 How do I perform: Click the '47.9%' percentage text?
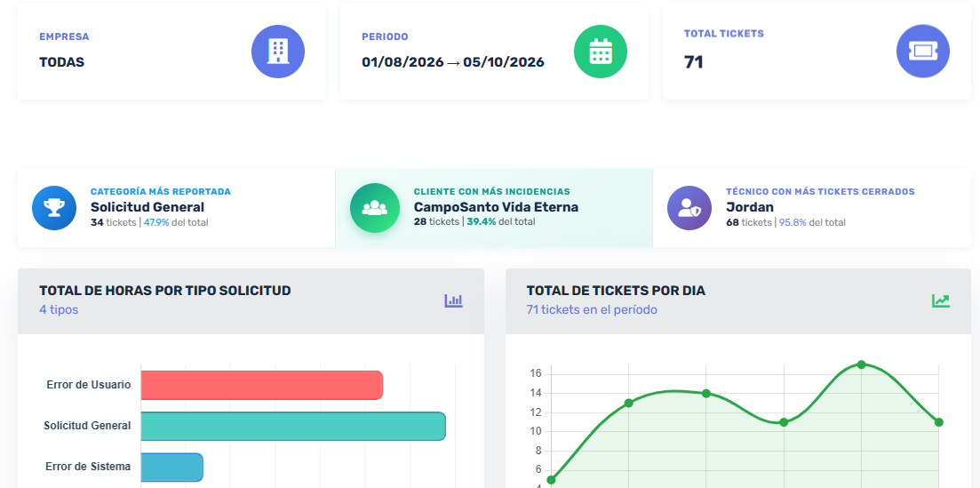coord(156,222)
